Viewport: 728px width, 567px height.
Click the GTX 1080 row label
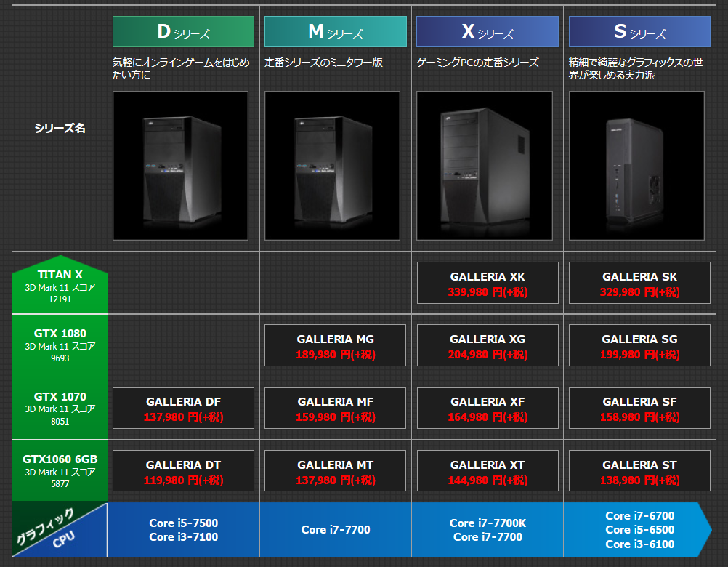60,345
